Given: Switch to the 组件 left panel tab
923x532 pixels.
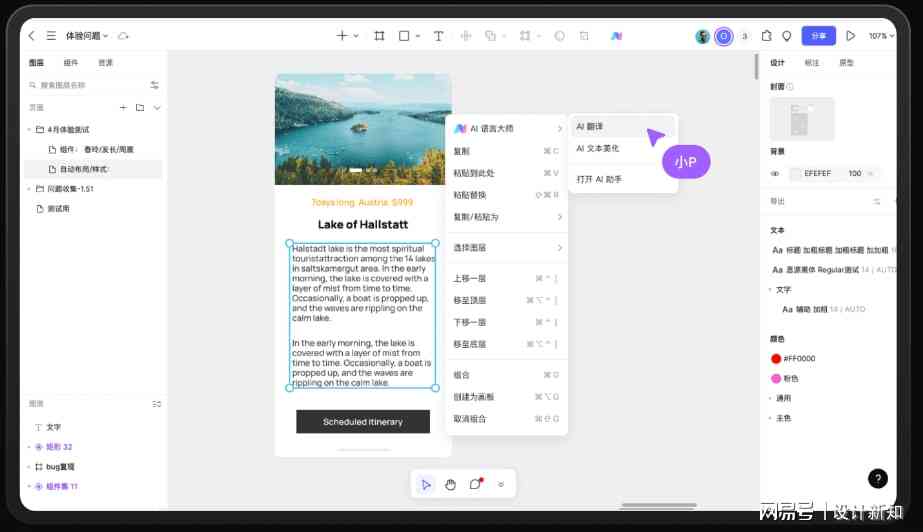Looking at the screenshot, I should click(71, 62).
